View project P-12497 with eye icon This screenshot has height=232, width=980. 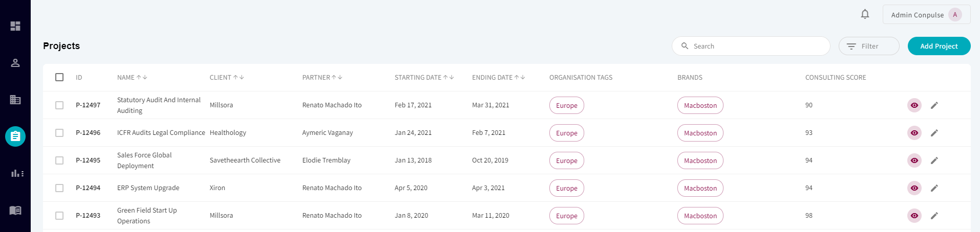pos(914,105)
